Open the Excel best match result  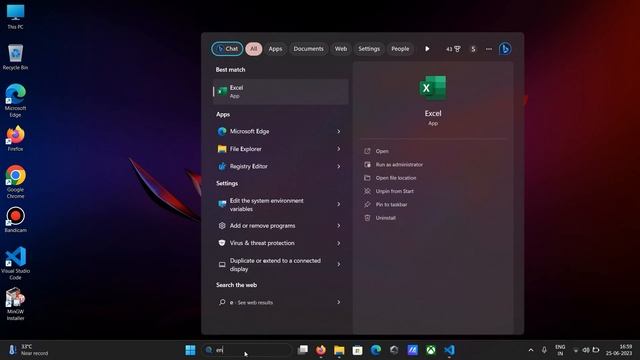tap(280, 92)
